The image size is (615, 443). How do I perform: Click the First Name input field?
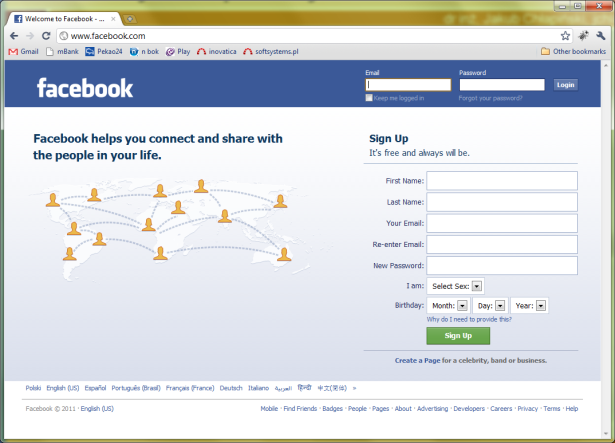coord(502,181)
